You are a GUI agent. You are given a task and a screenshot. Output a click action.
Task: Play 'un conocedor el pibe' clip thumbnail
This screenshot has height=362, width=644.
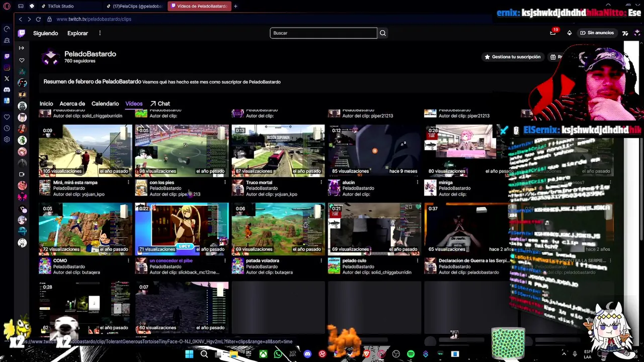[182, 229]
